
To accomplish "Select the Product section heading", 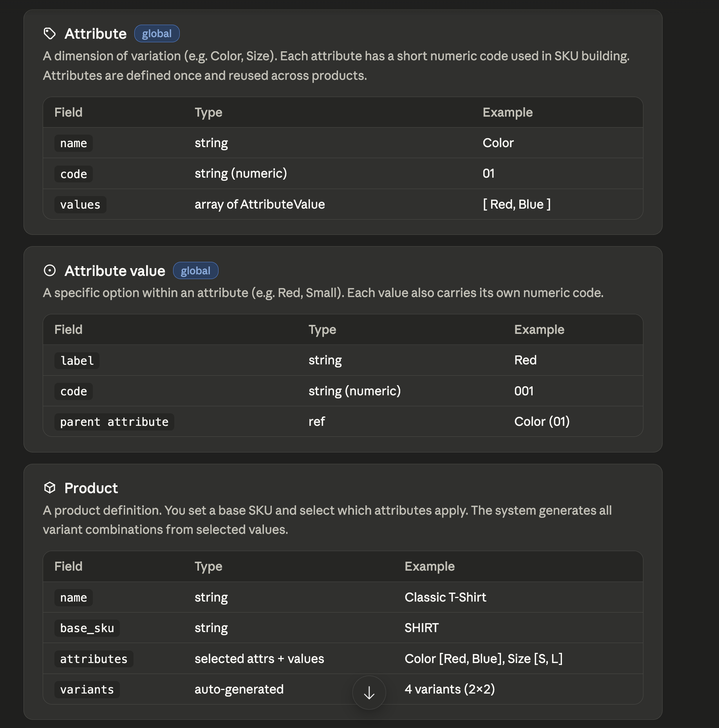I will [91, 488].
